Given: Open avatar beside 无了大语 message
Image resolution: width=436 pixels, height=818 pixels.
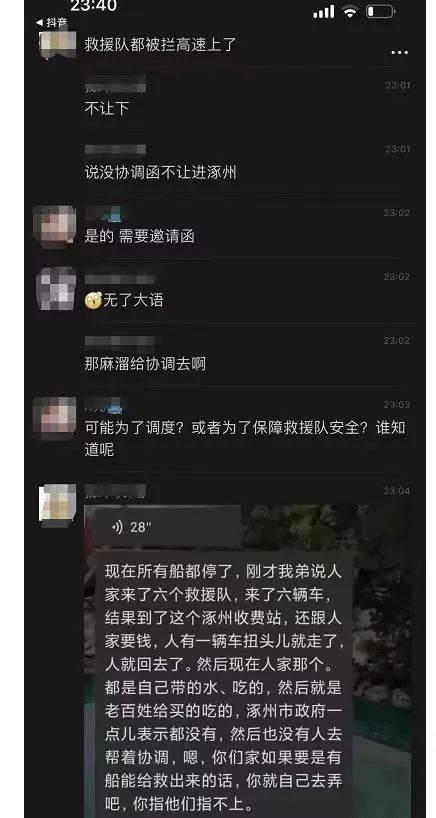Looking at the screenshot, I should click(x=56, y=288).
